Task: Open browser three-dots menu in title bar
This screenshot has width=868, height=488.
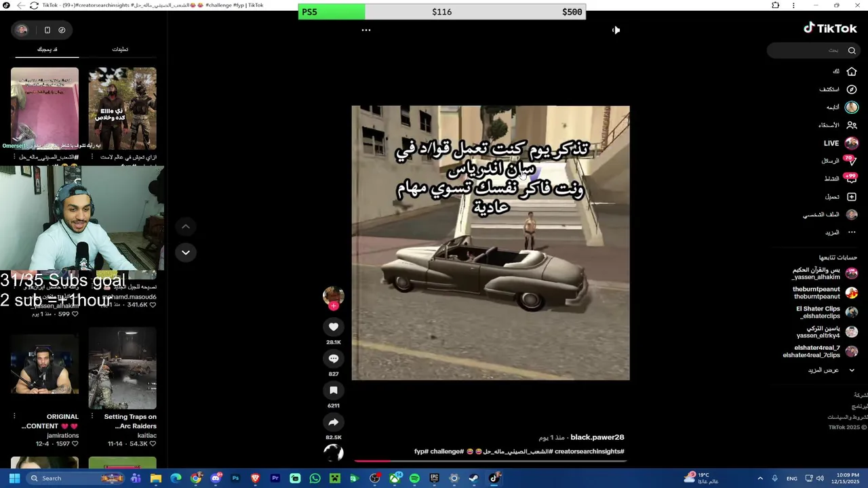Action: click(x=793, y=5)
